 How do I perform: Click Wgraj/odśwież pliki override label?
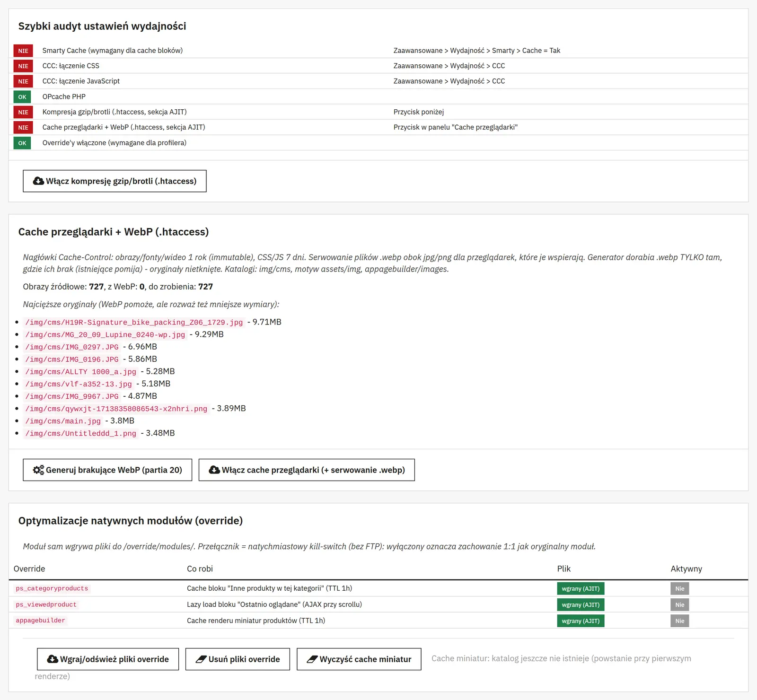coord(114,659)
